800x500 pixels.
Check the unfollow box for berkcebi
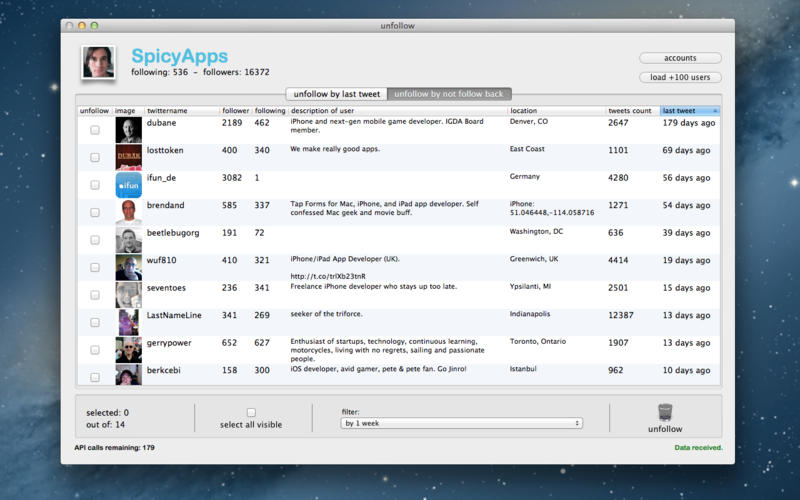(95, 377)
